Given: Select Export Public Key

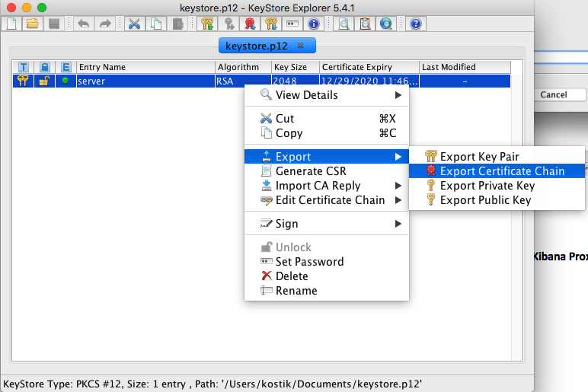Looking at the screenshot, I should 497,200.
